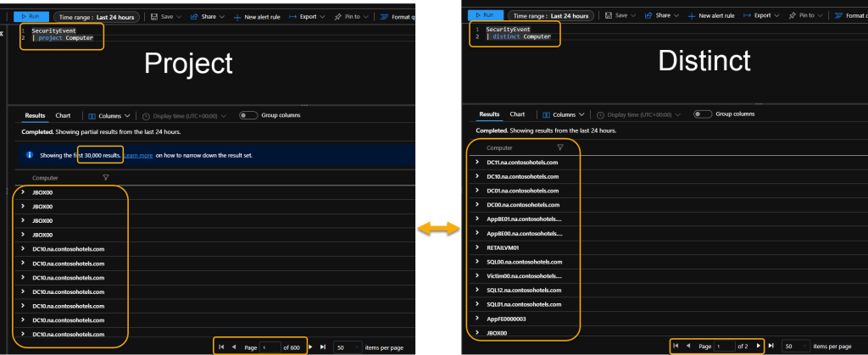
Task: Expand the DC00.na.contosohotels.com row
Action: click(x=477, y=204)
